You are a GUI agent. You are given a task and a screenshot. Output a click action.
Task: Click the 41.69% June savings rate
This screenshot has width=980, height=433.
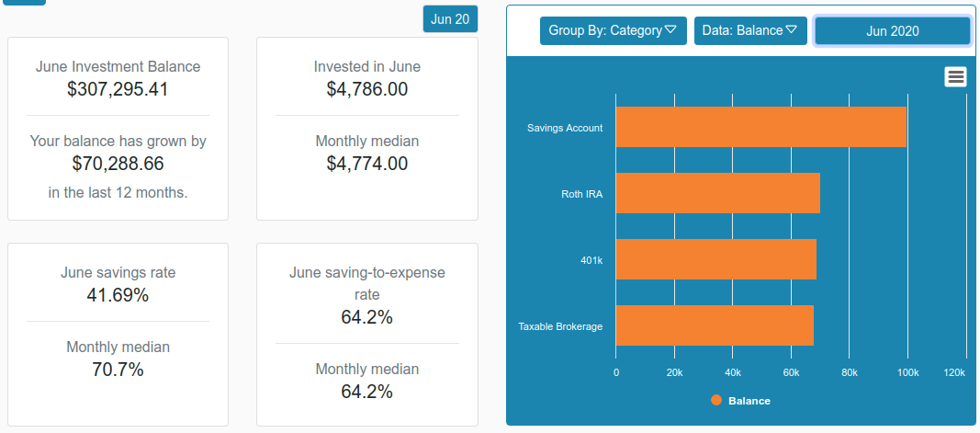tap(118, 295)
